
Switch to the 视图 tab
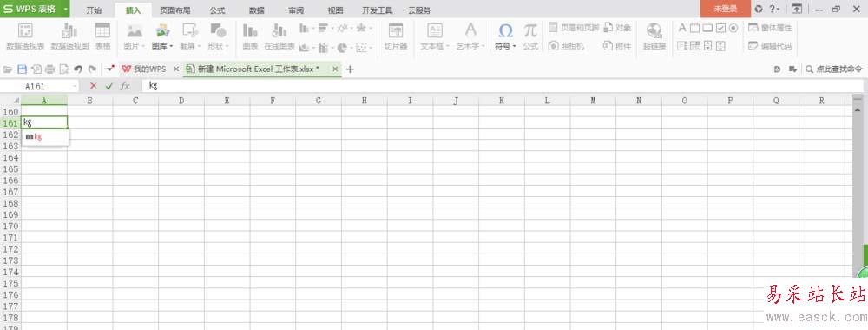coord(335,10)
